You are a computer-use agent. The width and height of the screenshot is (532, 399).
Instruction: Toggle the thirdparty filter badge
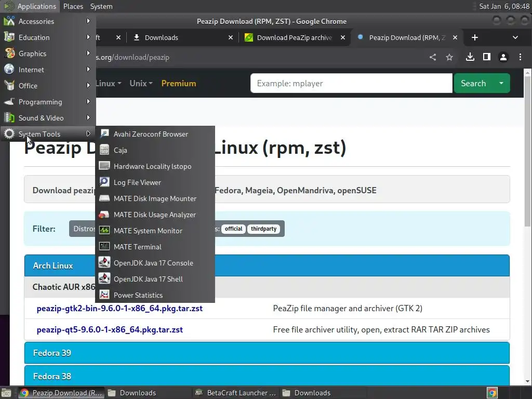(263, 229)
